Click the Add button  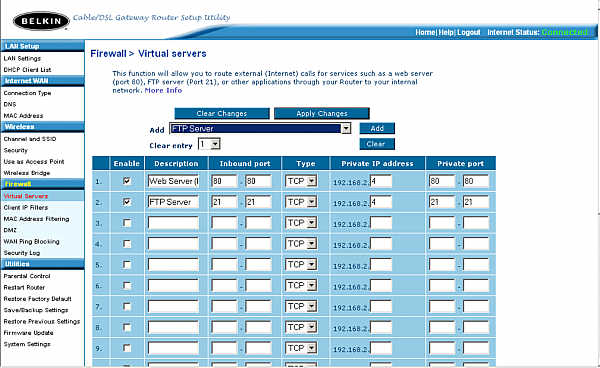point(377,129)
